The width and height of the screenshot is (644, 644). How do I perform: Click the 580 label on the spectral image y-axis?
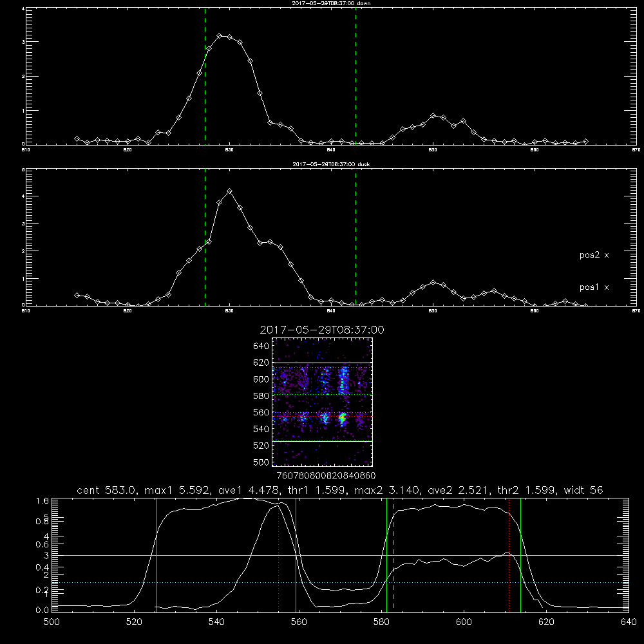pos(261,396)
